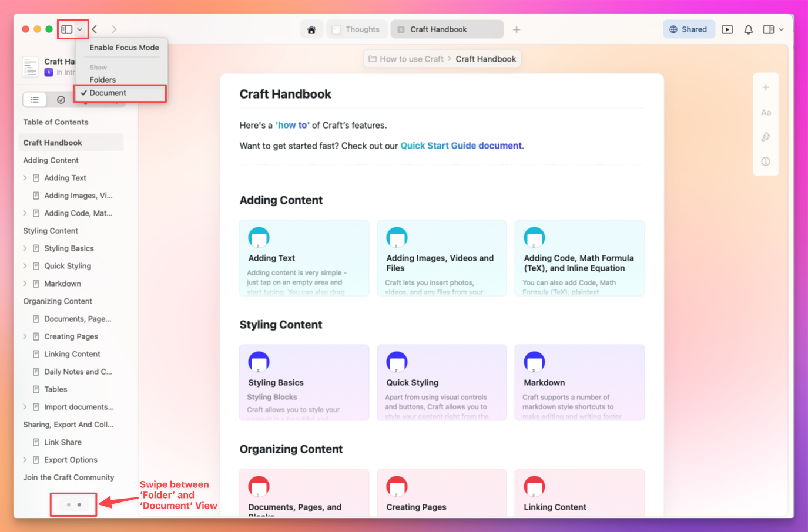Open the paintbrush page styling tool

766,137
